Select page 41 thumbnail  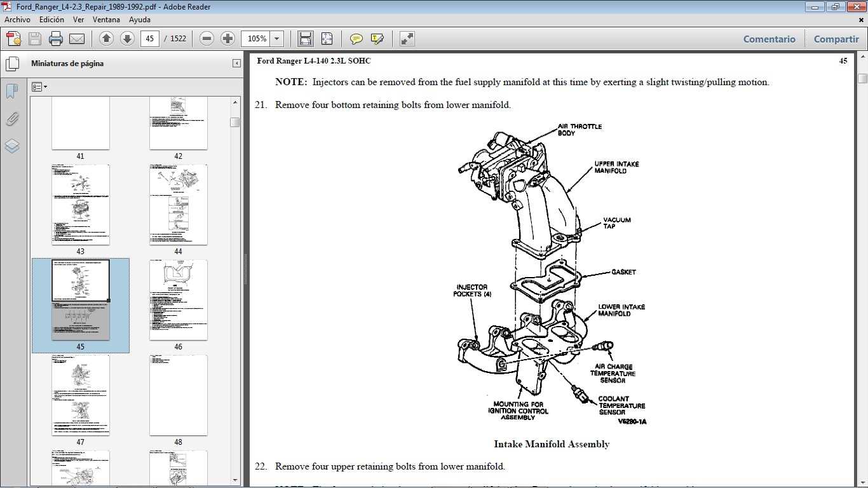coord(80,123)
